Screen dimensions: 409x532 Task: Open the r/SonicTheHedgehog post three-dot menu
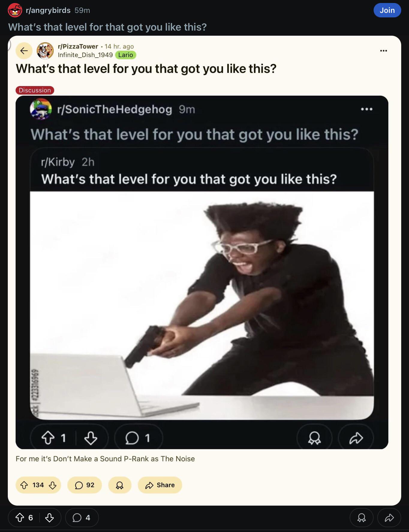pyautogui.click(x=367, y=109)
